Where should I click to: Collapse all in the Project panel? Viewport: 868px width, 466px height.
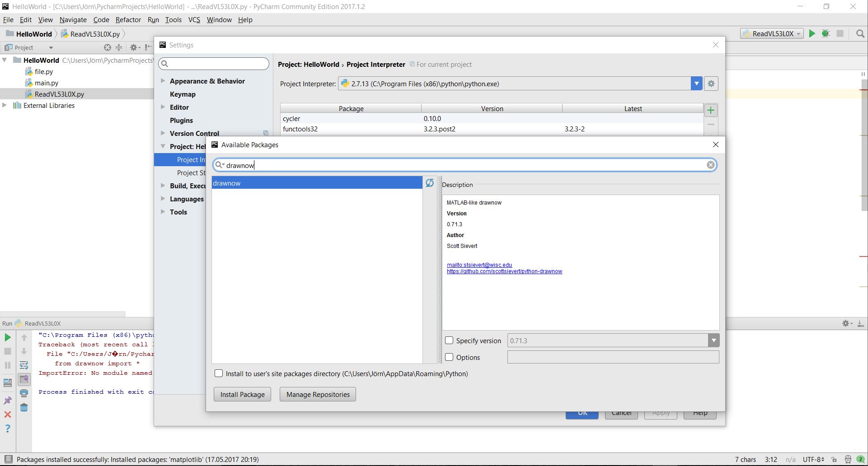tap(119, 47)
